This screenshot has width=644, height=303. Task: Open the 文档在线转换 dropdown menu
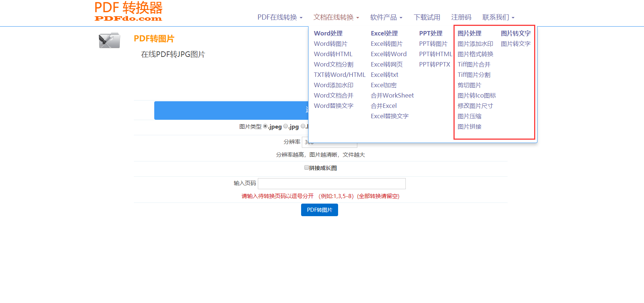coord(336,17)
